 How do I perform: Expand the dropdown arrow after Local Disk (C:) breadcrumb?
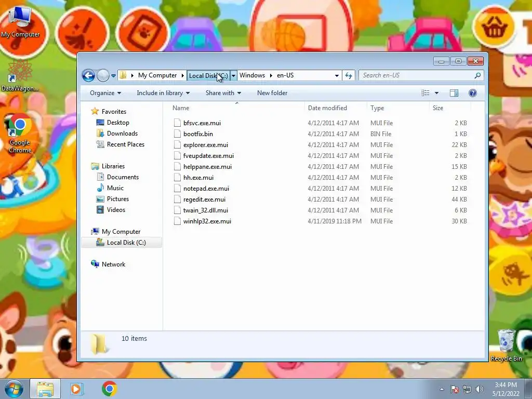[x=233, y=75]
